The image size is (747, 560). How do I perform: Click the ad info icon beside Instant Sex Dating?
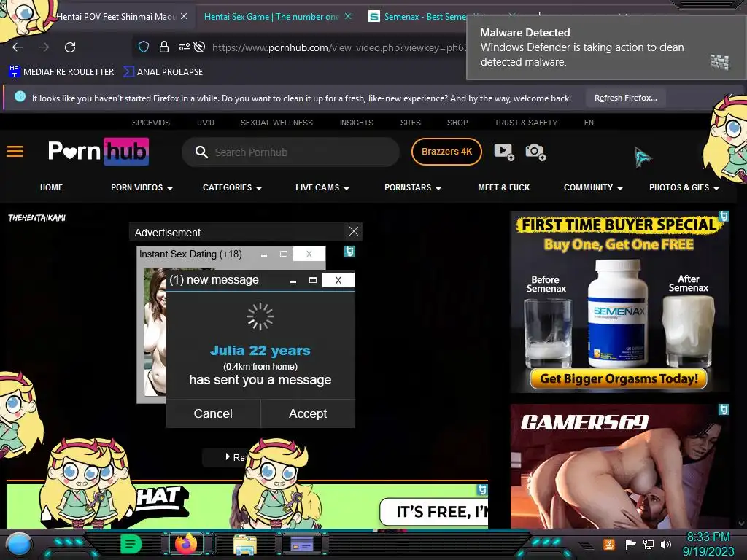point(349,251)
